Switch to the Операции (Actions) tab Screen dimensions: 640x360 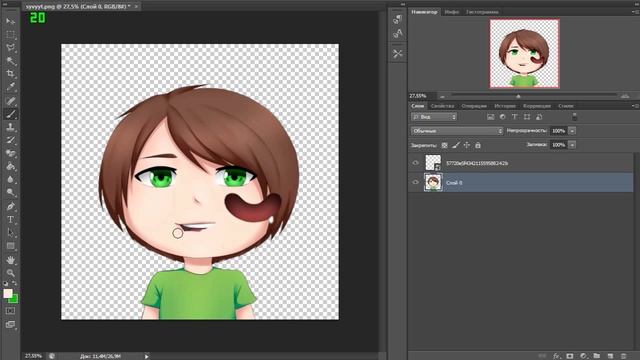474,106
